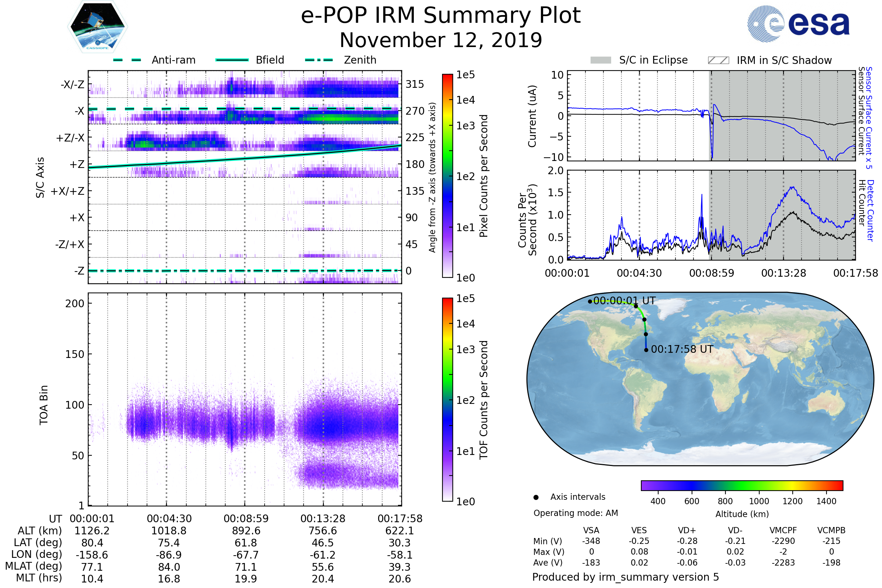Click the ESA logo
Screen dimensions: 882x588
pos(798,24)
